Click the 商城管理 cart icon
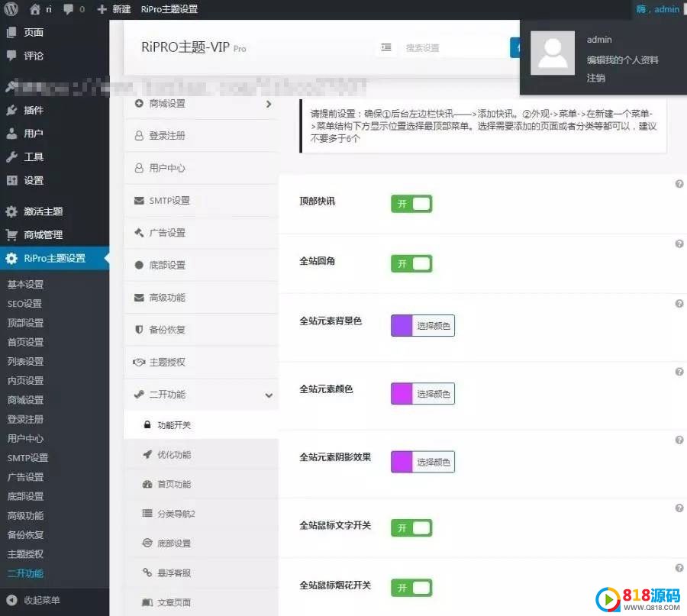The height and width of the screenshot is (616, 687). (x=11, y=235)
